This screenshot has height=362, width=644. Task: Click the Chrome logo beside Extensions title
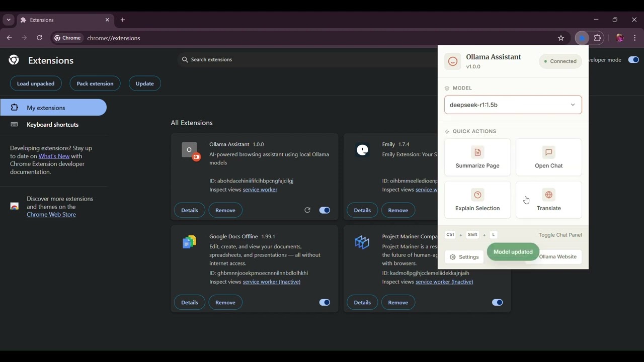click(x=14, y=60)
